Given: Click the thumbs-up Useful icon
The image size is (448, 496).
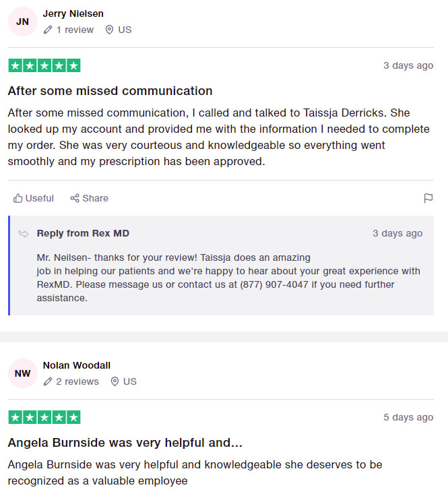Looking at the screenshot, I should (18, 198).
